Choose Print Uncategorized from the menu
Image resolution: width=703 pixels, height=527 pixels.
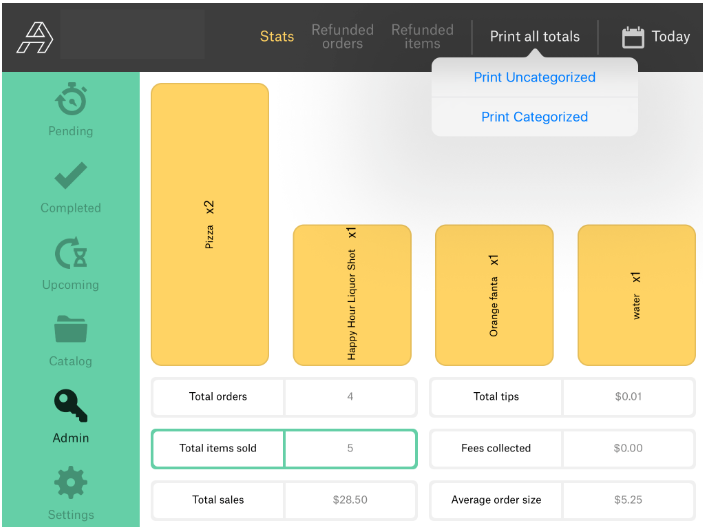point(534,78)
